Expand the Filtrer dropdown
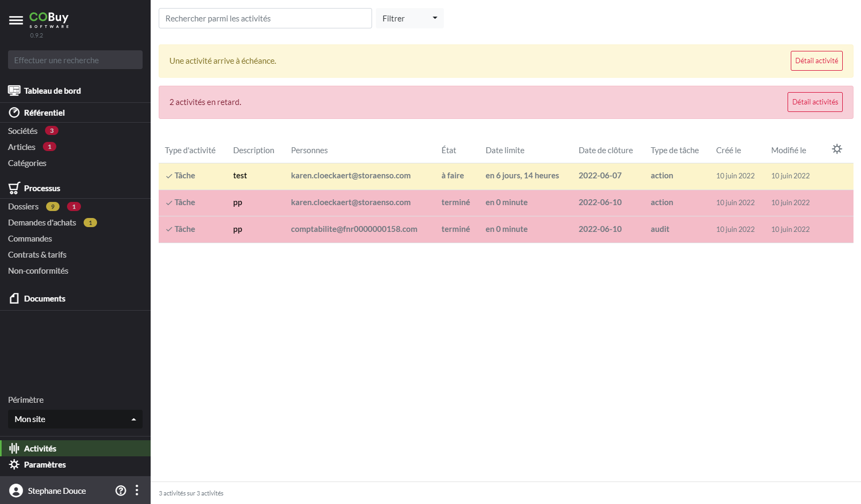 click(x=410, y=18)
